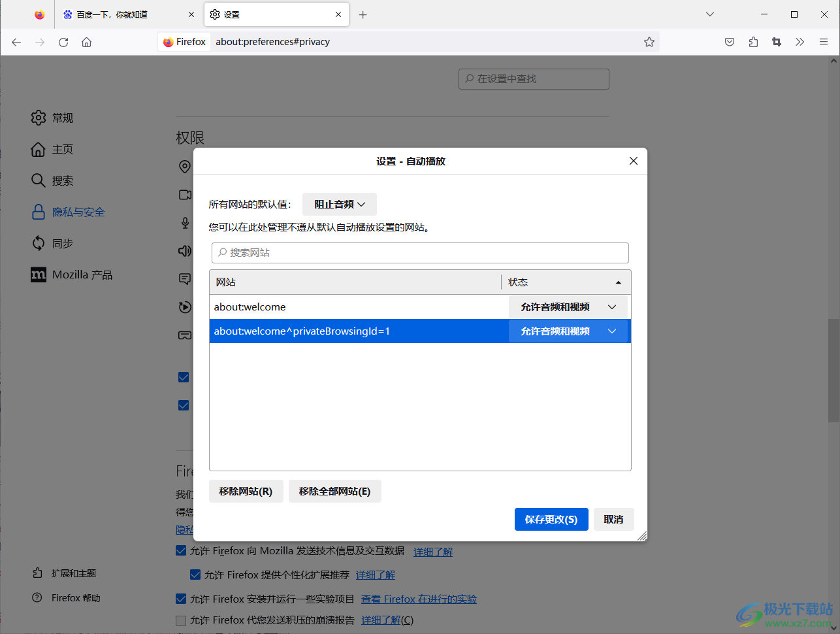This screenshot has width=840, height=634.
Task: Reload the current page
Action: (x=63, y=42)
